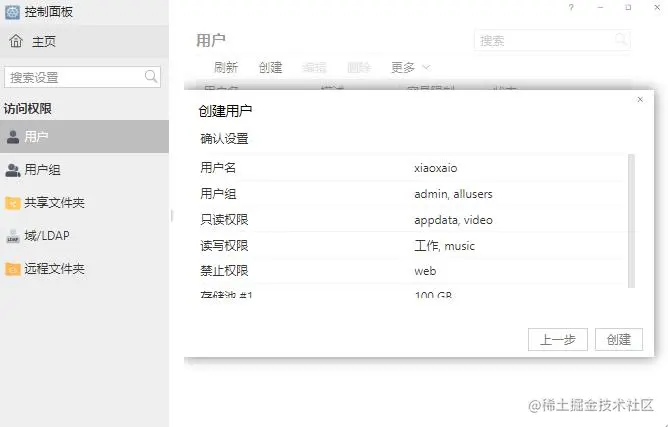The image size is (668, 427).
Task: Close the 创建用户 dialog
Action: coord(640,100)
